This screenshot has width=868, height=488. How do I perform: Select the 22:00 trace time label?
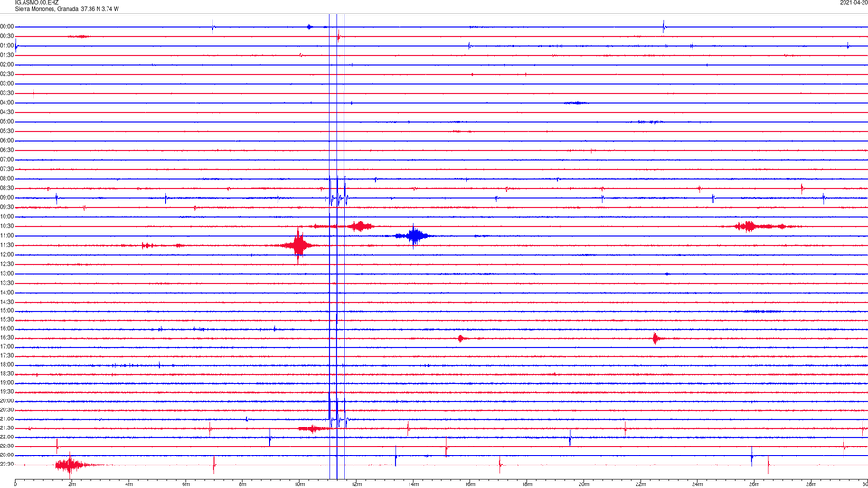click(6, 437)
